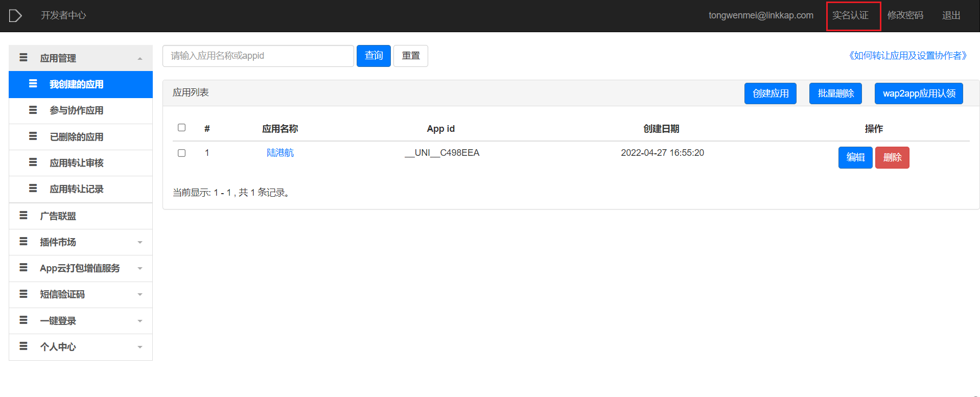Open the 陆港航 application link
The width and height of the screenshot is (980, 397).
[x=280, y=153]
